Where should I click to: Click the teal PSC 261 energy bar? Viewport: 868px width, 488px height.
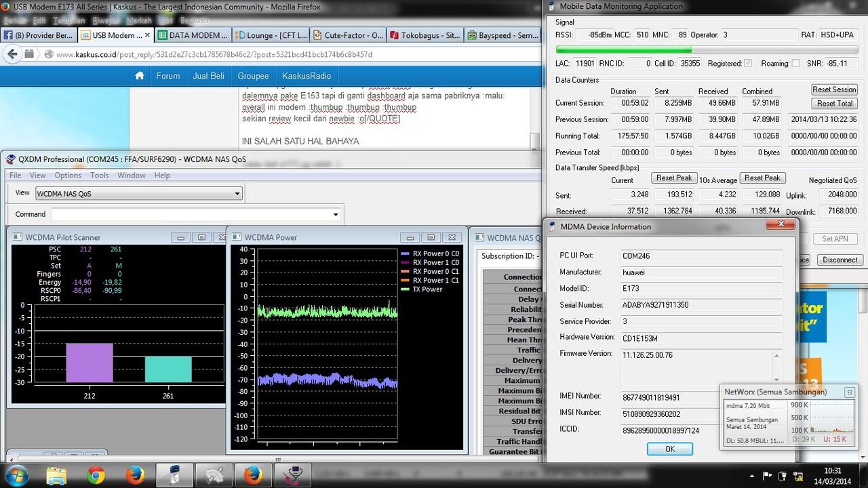tap(168, 369)
